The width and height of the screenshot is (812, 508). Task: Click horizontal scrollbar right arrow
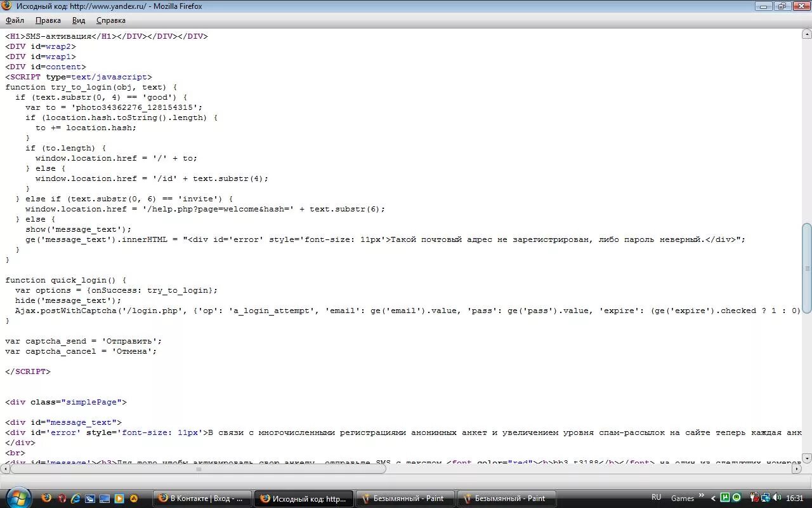coord(797,469)
